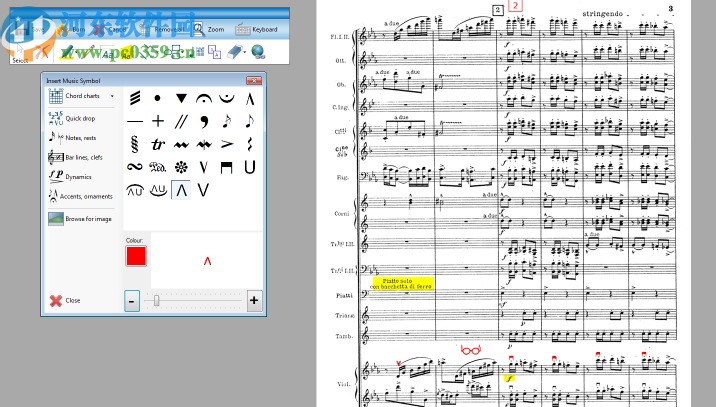Click the duplicate text boxes icon

tap(214, 52)
